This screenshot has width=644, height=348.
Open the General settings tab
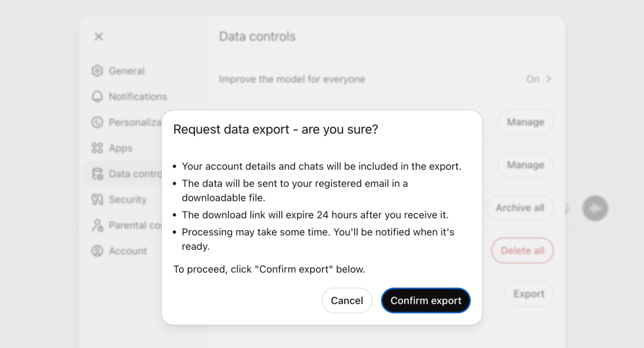click(126, 71)
